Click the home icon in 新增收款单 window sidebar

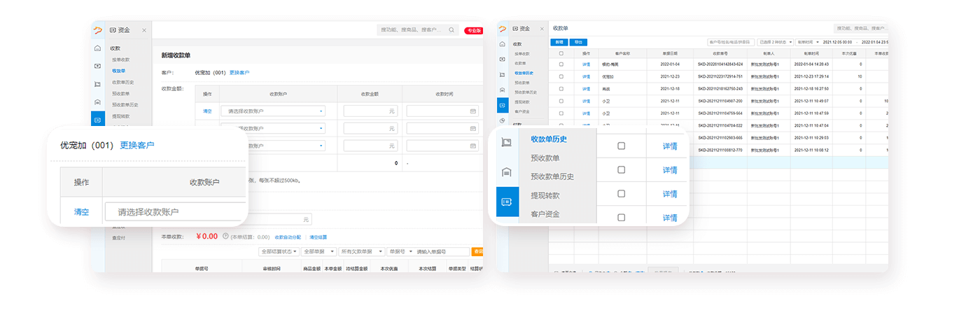pos(98,48)
